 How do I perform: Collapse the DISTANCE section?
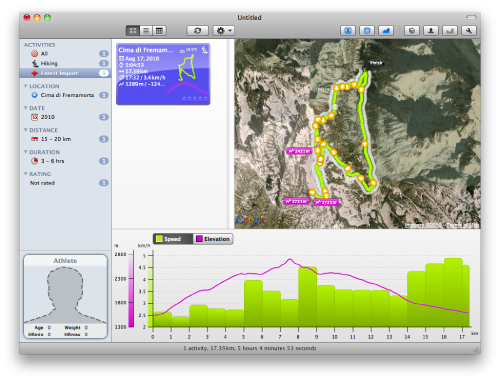pyautogui.click(x=25, y=130)
